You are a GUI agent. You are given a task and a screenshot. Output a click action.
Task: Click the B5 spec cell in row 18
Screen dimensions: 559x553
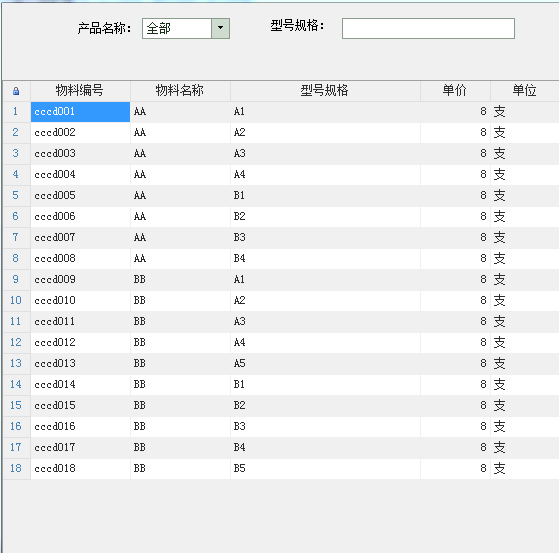(x=325, y=468)
